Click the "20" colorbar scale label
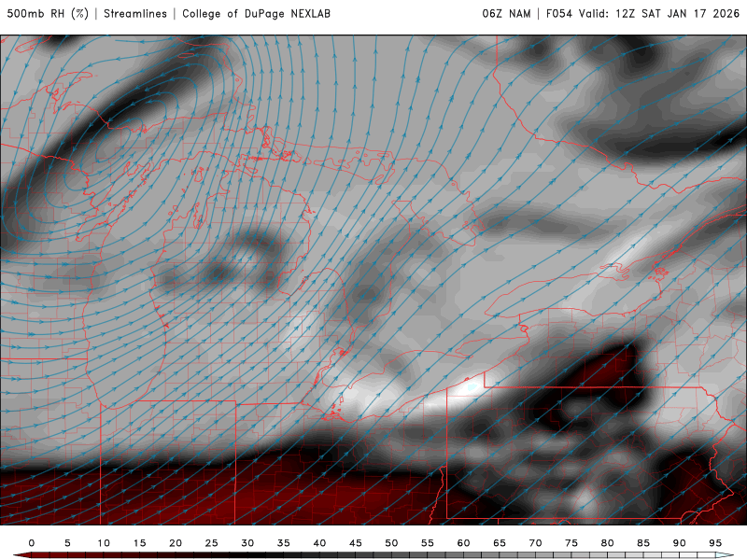The image size is (747, 560). (x=176, y=543)
